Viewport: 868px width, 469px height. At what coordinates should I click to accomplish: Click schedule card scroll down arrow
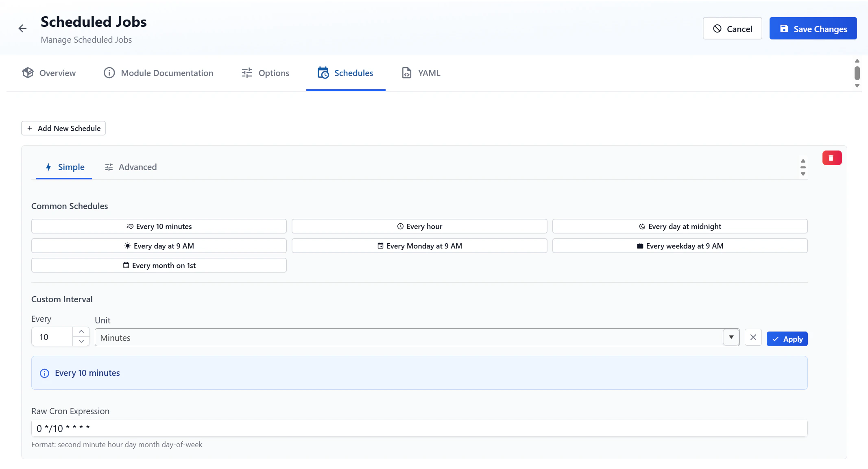point(803,174)
